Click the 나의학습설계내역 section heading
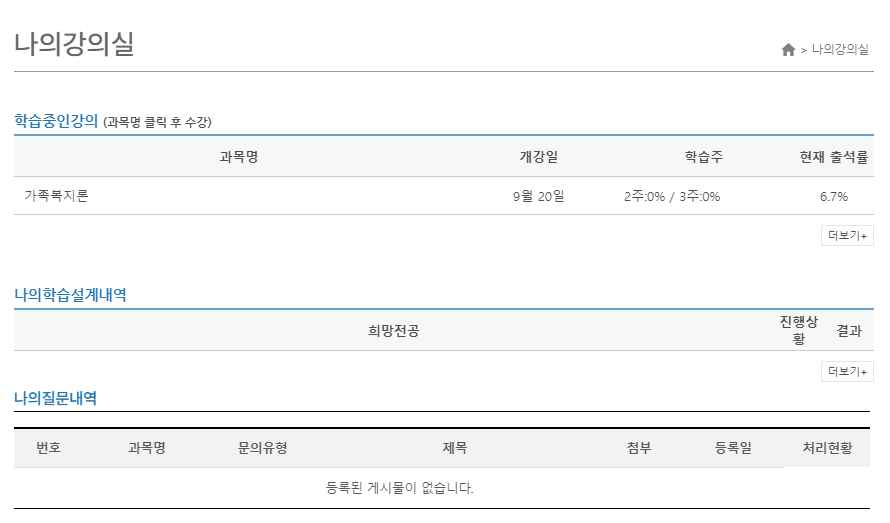Image resolution: width=890 pixels, height=523 pixels. [70, 295]
